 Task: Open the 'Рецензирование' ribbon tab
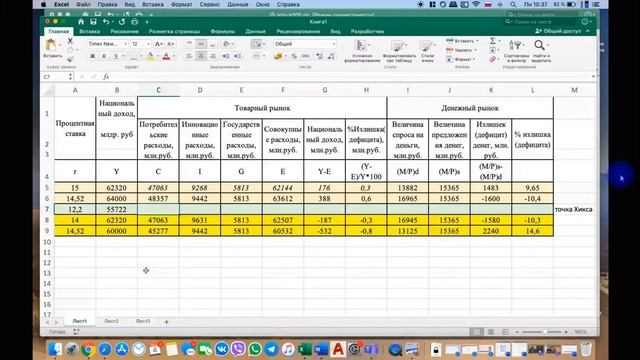(x=298, y=31)
